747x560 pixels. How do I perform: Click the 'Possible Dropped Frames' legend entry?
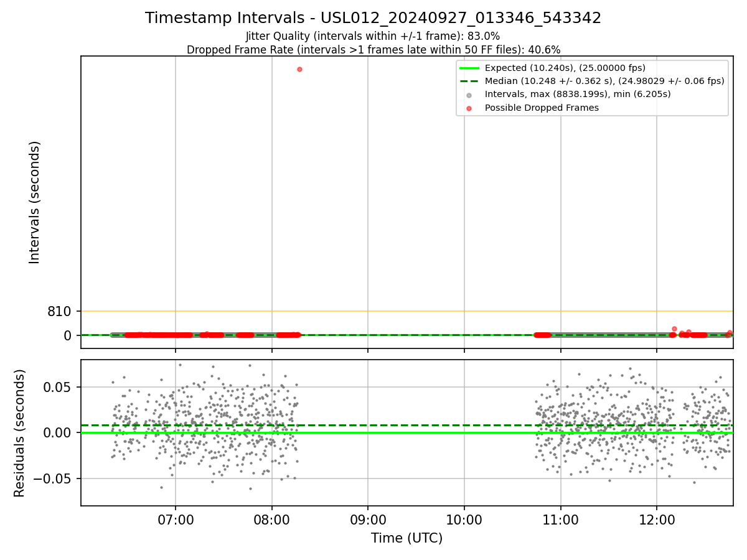(542, 108)
